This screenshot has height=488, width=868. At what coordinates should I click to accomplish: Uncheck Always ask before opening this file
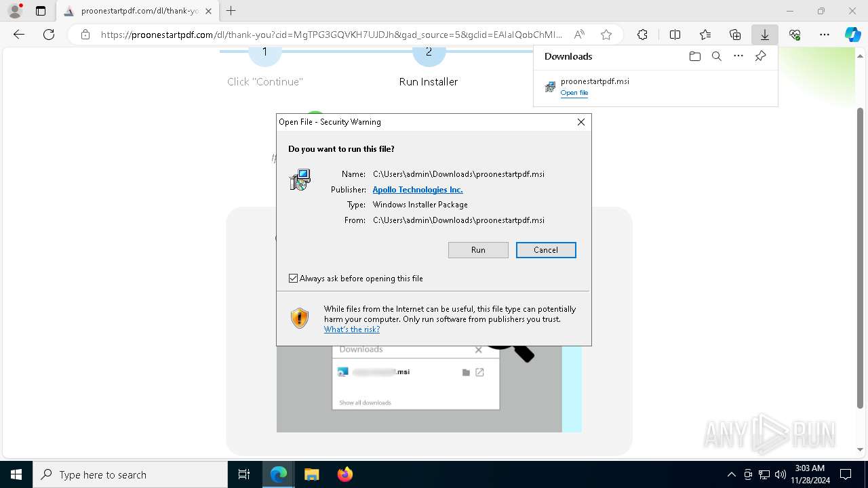point(293,279)
